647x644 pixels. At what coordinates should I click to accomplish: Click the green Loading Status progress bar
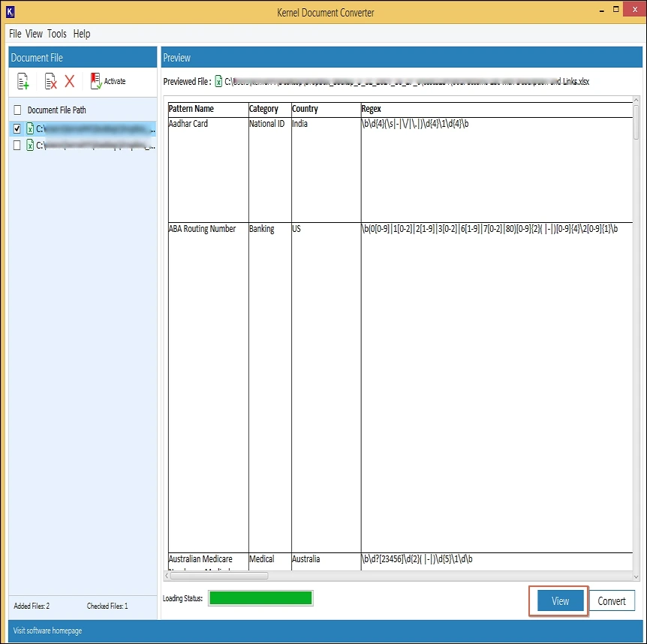pyautogui.click(x=260, y=597)
